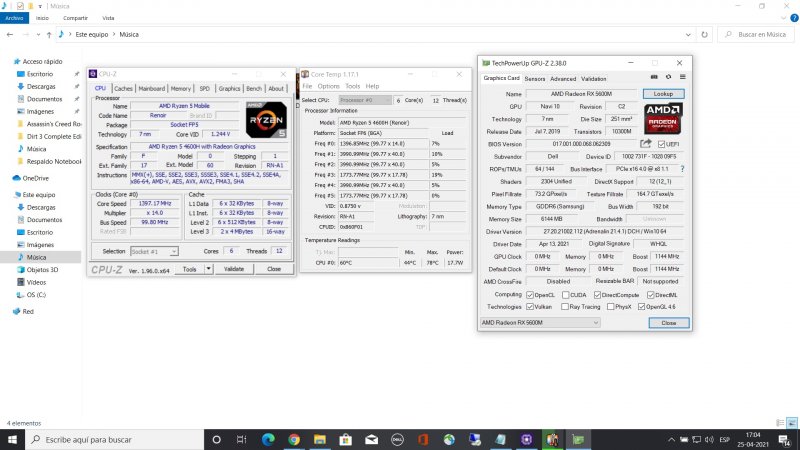The image size is (800, 450).
Task: Switch to Caches tab in CPU-Z
Action: tap(123, 89)
